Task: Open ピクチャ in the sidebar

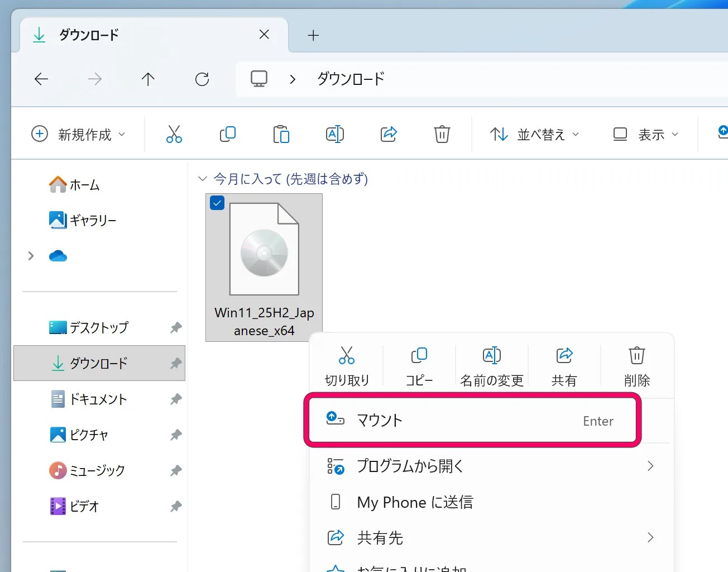Action: click(99, 435)
